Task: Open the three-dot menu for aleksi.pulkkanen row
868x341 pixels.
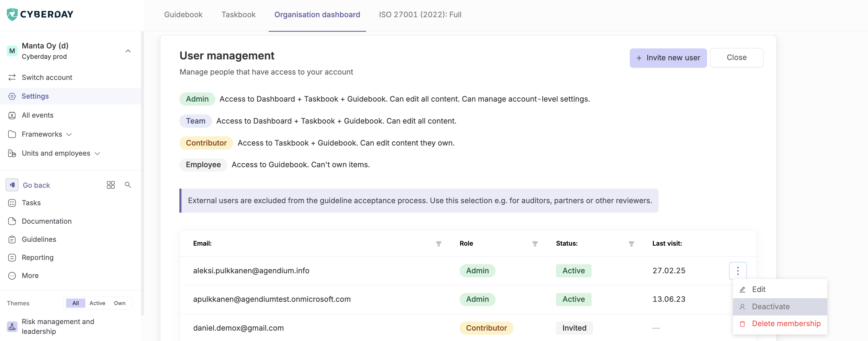Action: [x=738, y=271]
